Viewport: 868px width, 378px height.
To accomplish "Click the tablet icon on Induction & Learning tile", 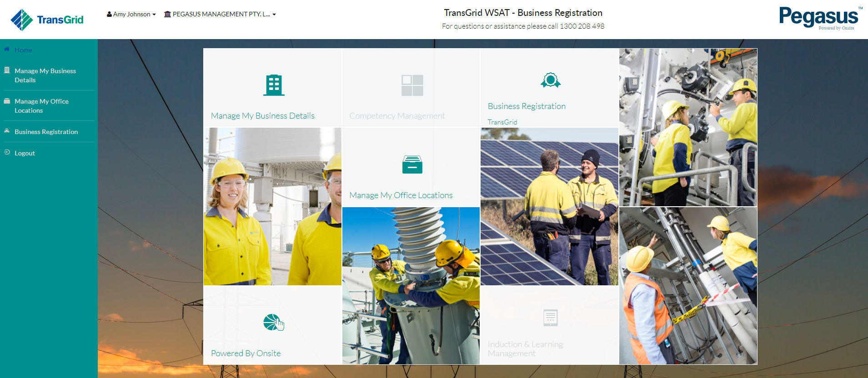I will [x=551, y=318].
